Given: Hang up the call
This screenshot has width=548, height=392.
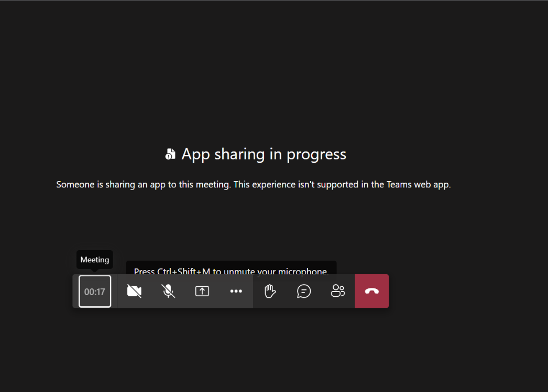Looking at the screenshot, I should (x=372, y=291).
